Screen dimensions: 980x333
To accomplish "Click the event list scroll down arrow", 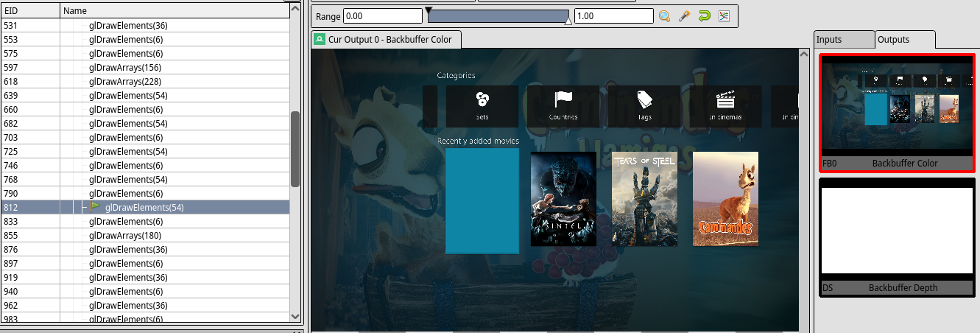I will coord(295,315).
